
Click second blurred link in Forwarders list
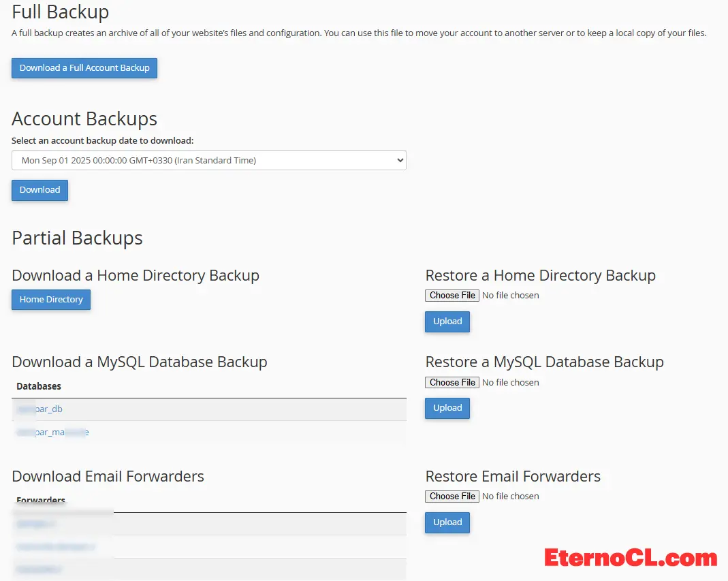click(56, 546)
